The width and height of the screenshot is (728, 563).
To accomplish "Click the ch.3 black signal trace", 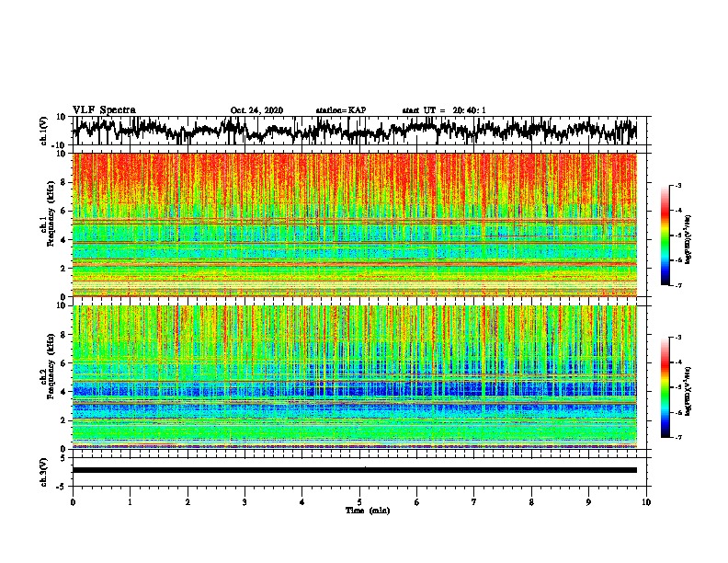I will (x=355, y=470).
